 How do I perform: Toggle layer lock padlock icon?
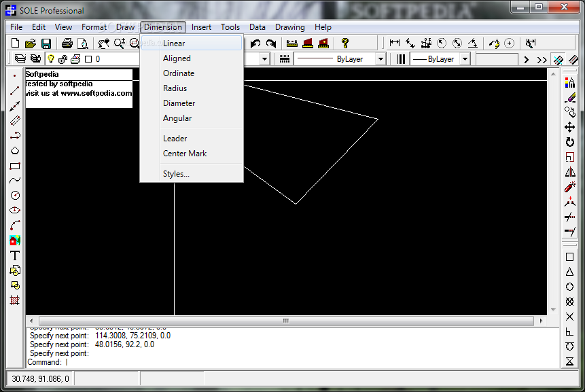[63, 59]
